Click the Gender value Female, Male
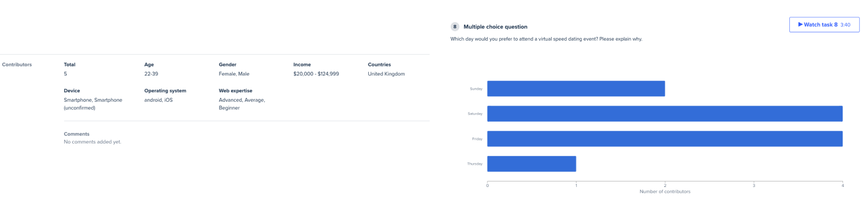 pos(234,74)
